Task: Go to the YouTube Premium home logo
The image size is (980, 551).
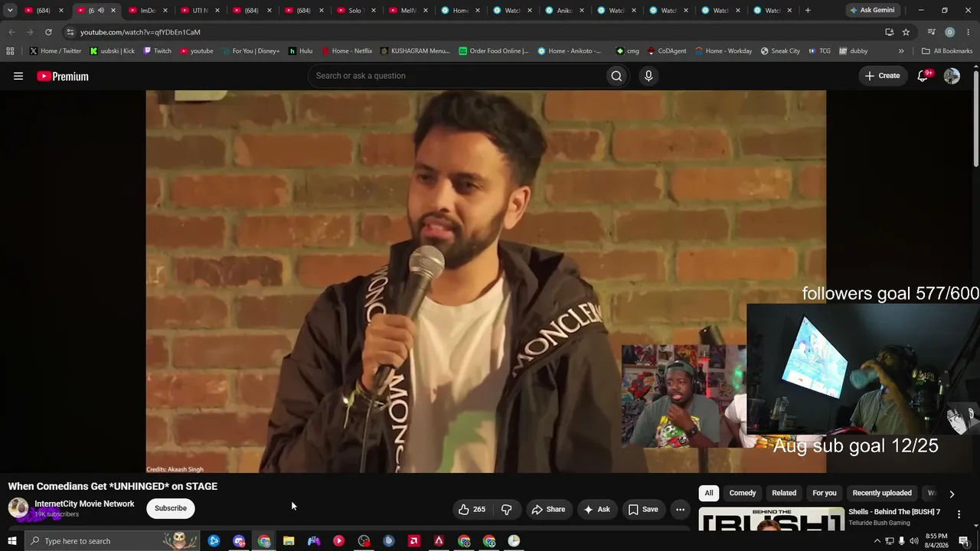Action: (x=63, y=76)
